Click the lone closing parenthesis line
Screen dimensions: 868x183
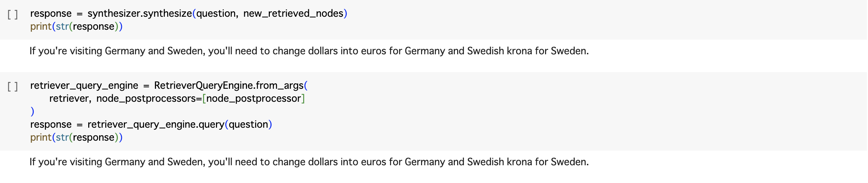(32, 111)
